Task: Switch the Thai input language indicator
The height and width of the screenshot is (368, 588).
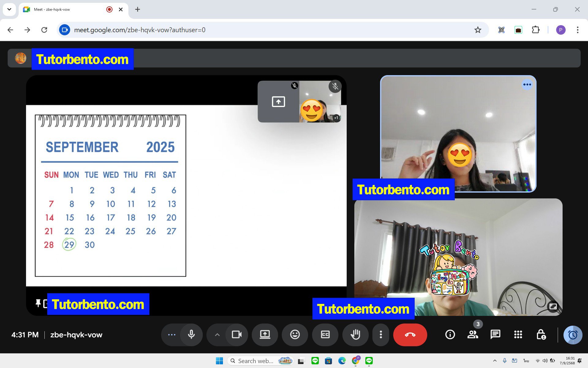Action: click(x=526, y=361)
